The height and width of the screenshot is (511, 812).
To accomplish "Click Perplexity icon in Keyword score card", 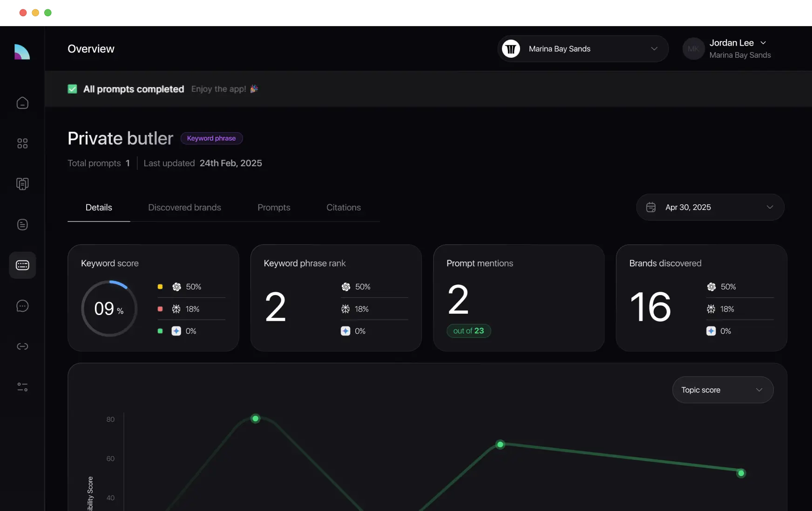I will point(176,309).
